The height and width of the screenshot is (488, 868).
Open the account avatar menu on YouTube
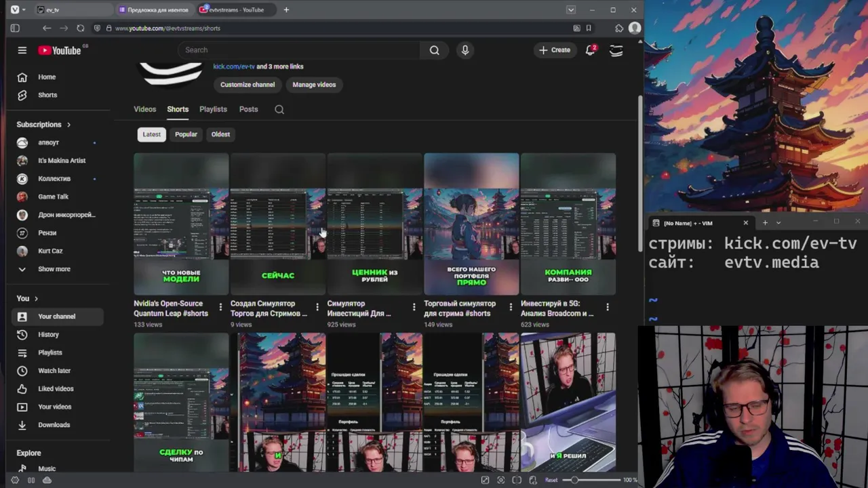pyautogui.click(x=616, y=50)
